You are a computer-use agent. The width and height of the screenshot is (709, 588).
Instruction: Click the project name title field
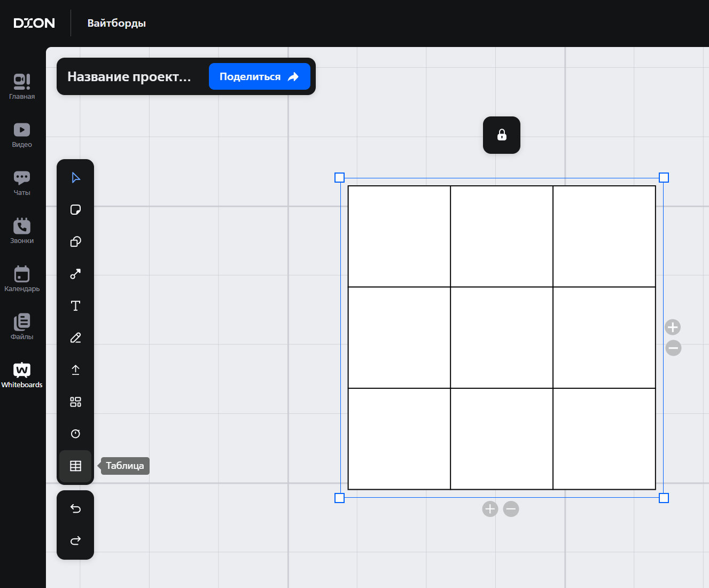(x=129, y=77)
